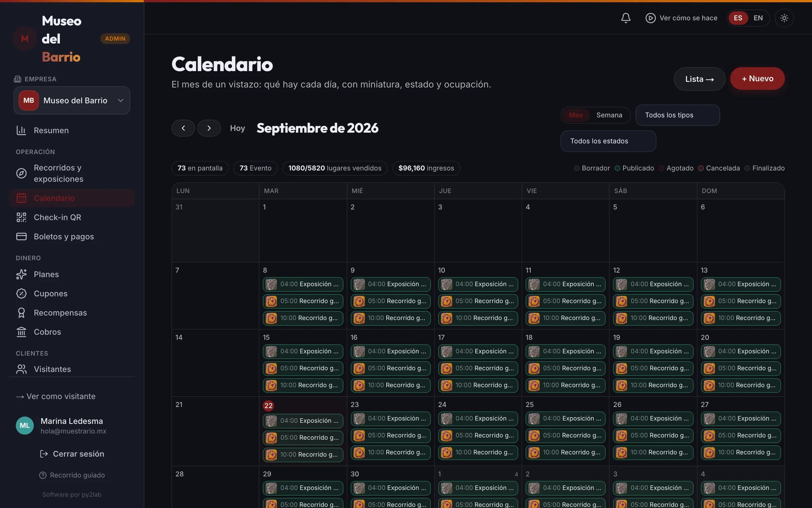Open the Visitantes menu item
This screenshot has width=812, height=508.
click(72, 369)
